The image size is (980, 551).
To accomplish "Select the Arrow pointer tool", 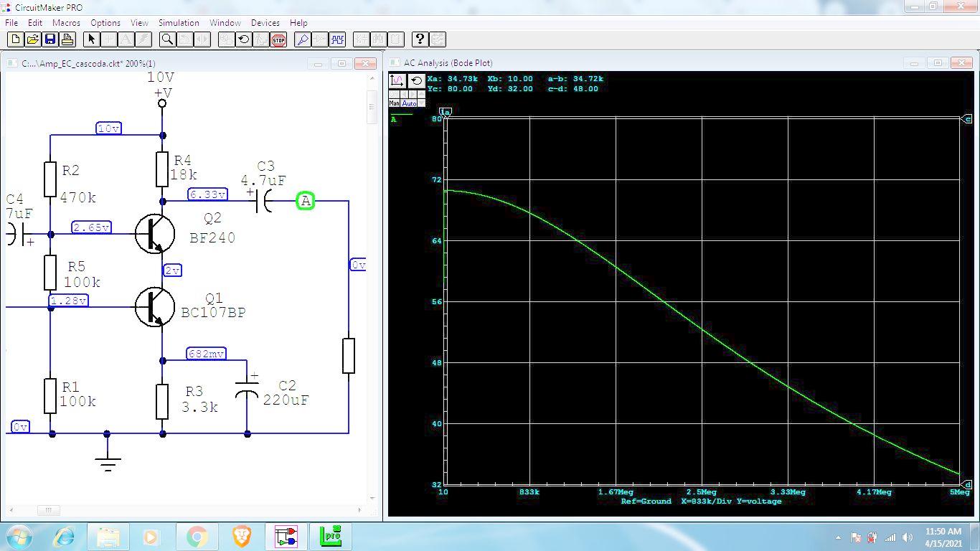I will pos(91,39).
